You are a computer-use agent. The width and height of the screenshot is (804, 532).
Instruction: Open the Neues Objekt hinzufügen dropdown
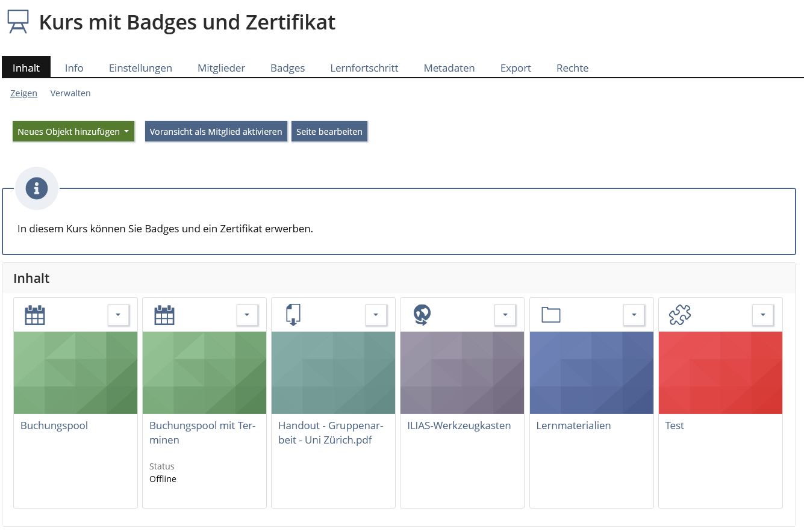pyautogui.click(x=73, y=132)
